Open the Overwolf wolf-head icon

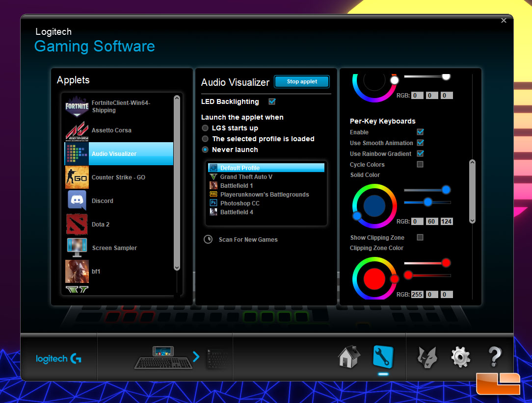427,357
